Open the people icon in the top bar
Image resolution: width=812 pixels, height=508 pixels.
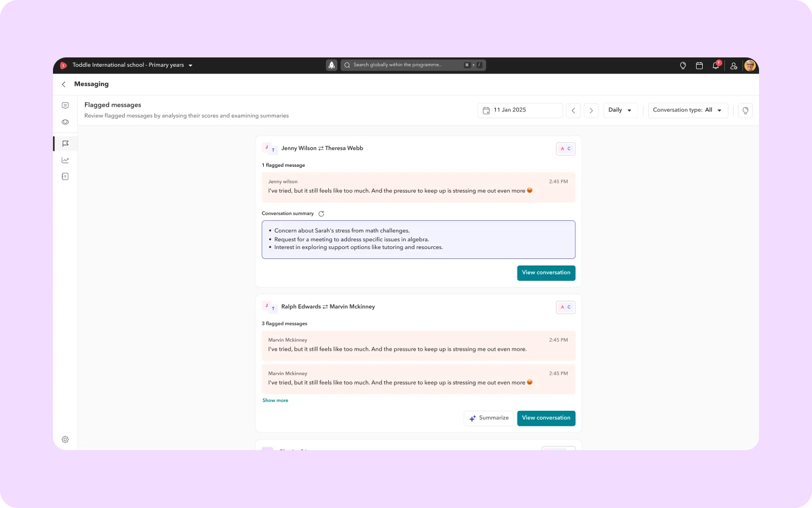point(734,66)
